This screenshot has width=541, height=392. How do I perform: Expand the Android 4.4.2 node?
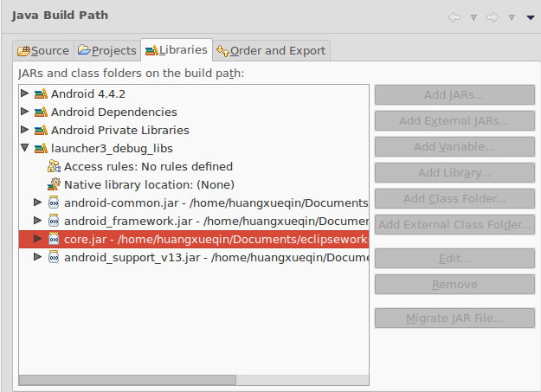click(x=24, y=93)
